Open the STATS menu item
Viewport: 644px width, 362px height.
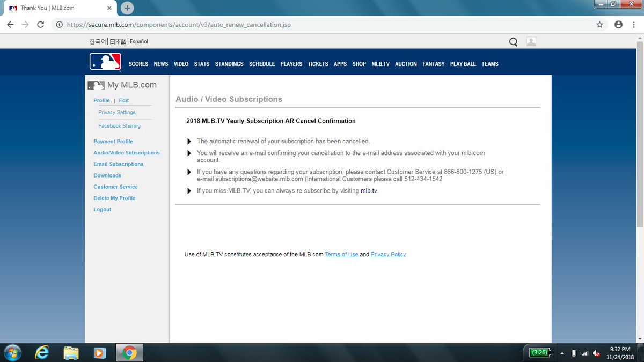202,64
